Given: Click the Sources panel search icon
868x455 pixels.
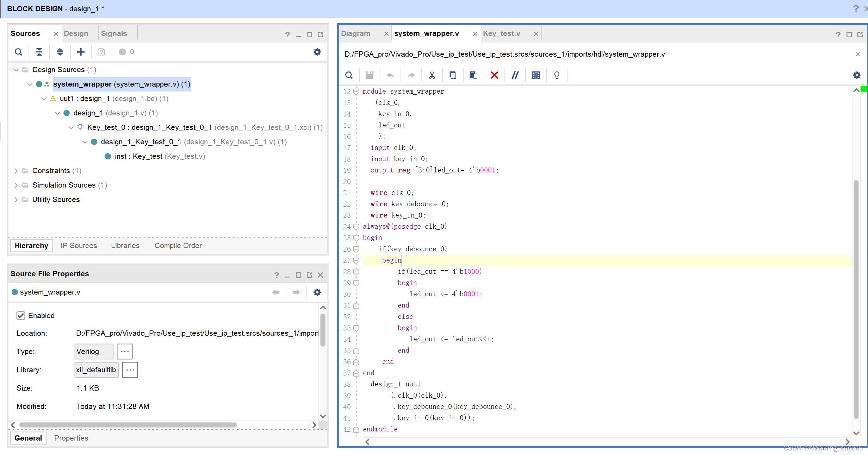Looking at the screenshot, I should [18, 52].
